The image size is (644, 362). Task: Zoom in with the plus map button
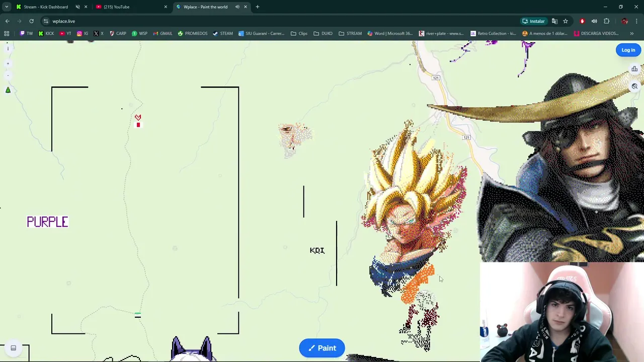click(x=8, y=63)
